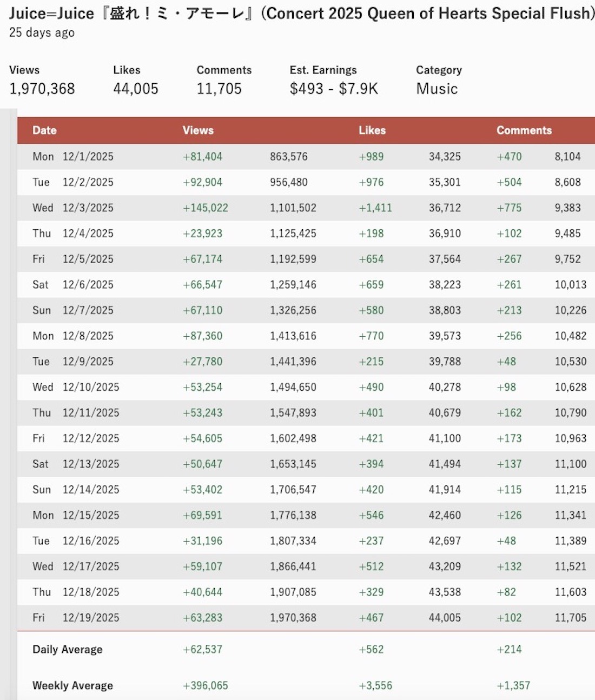Select the 11,705 comments summary figure
This screenshot has width=595, height=700.
pos(219,89)
